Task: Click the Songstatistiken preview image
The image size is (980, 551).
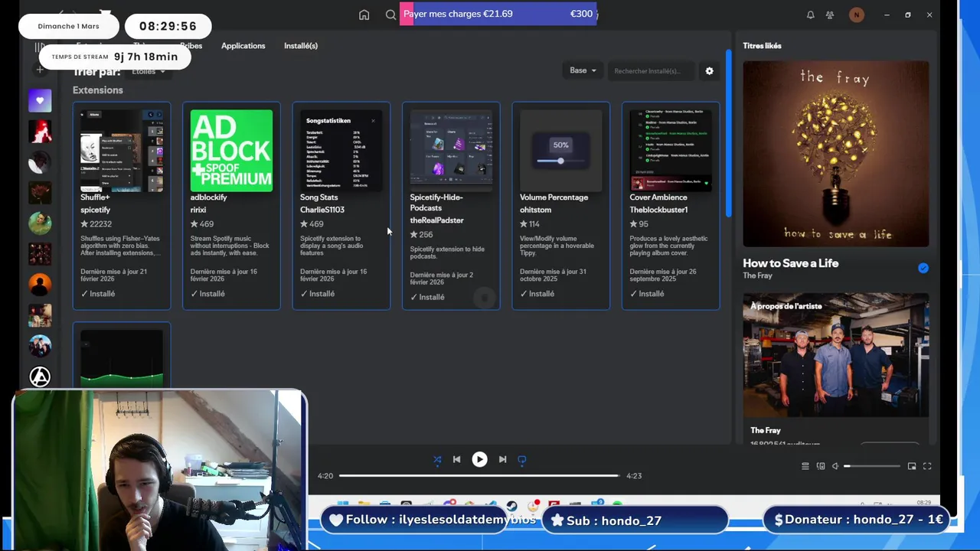Action: [x=341, y=151]
